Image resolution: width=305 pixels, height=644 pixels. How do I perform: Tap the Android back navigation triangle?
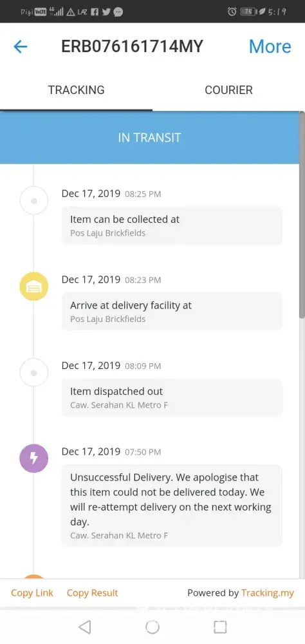coord(84,627)
